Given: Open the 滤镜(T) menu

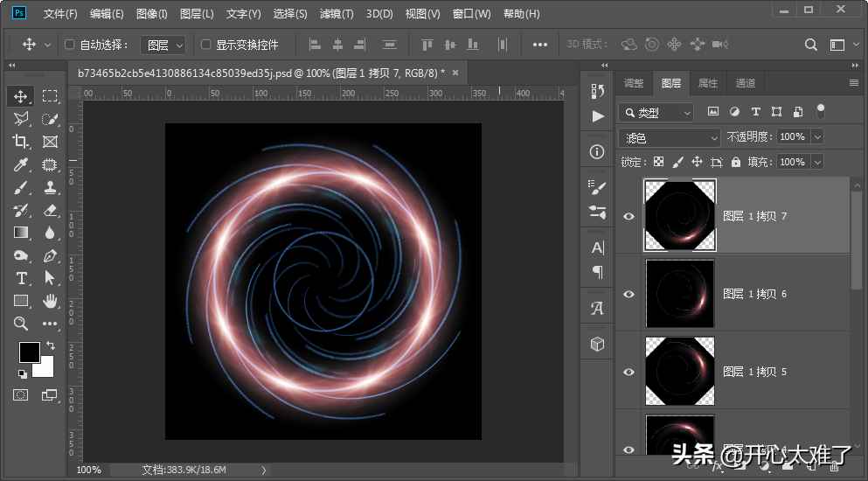Looking at the screenshot, I should (x=337, y=14).
